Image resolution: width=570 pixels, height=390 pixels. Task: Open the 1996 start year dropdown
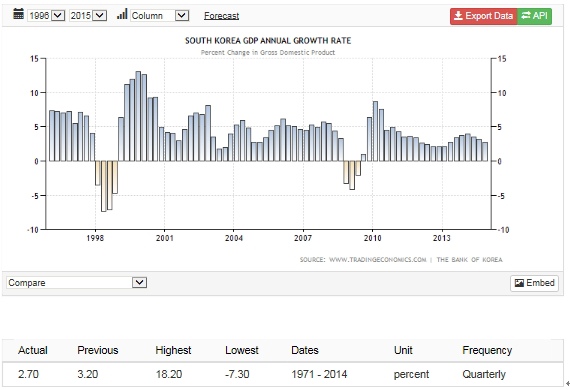point(46,16)
